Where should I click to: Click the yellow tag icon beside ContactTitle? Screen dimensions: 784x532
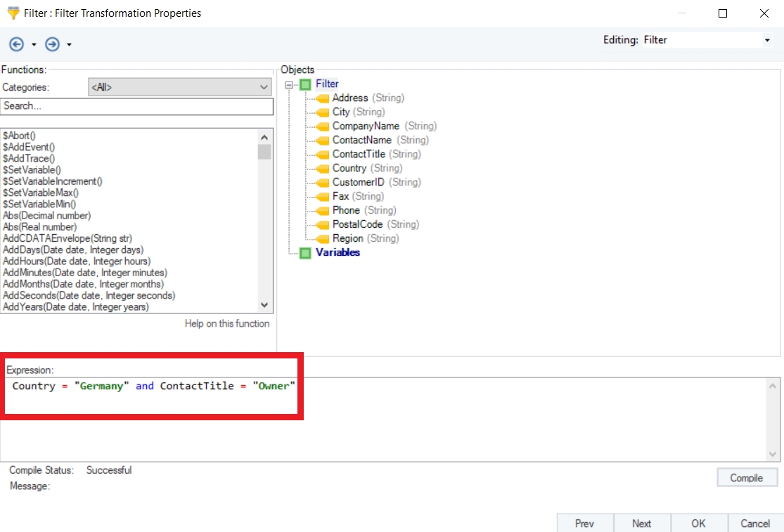tap(322, 155)
